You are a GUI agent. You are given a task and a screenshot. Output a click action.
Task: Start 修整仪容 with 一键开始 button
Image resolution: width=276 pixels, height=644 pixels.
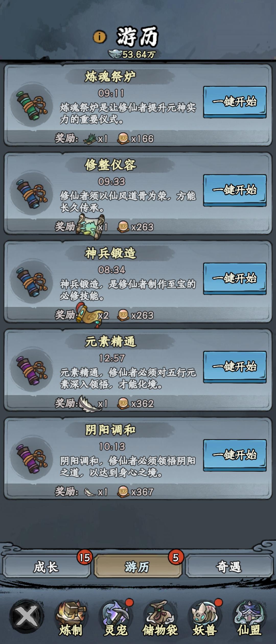(235, 190)
